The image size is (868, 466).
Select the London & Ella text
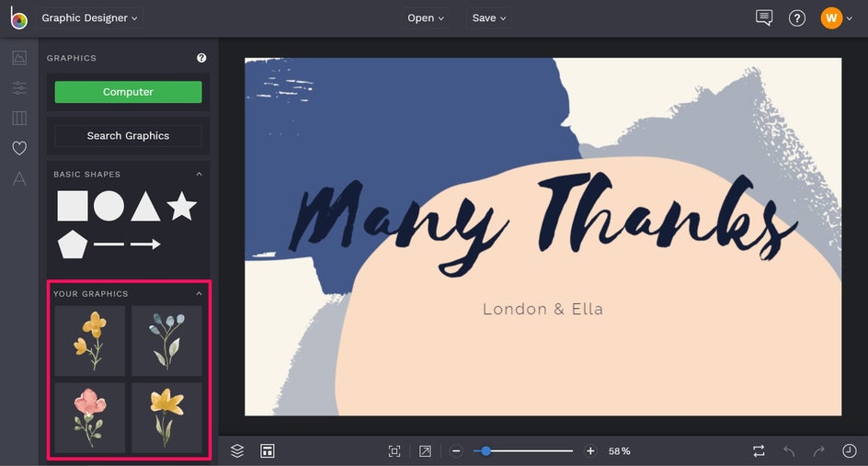[542, 309]
